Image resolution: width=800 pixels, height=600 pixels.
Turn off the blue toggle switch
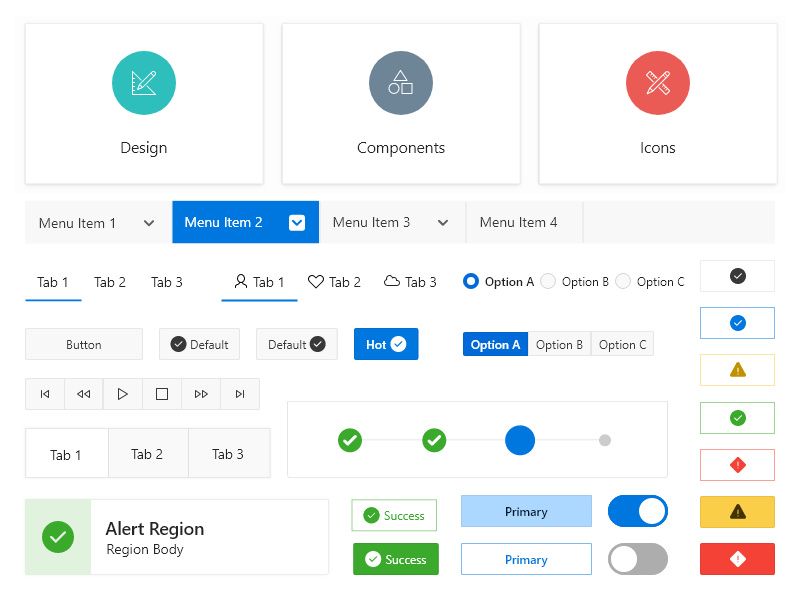point(638,511)
